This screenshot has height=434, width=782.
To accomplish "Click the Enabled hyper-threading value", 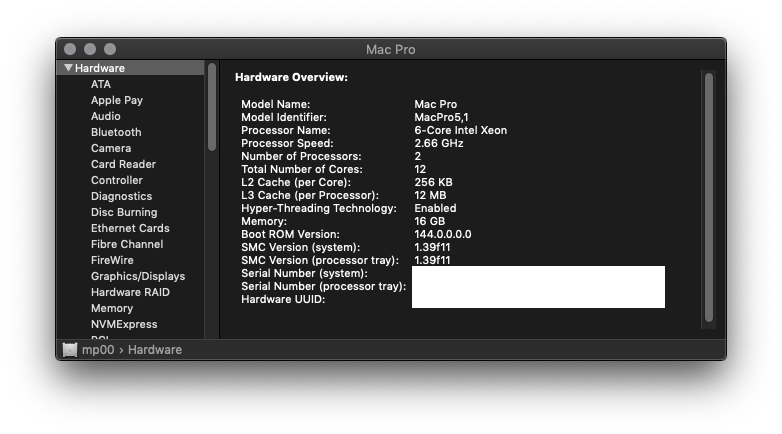I will 435,208.
